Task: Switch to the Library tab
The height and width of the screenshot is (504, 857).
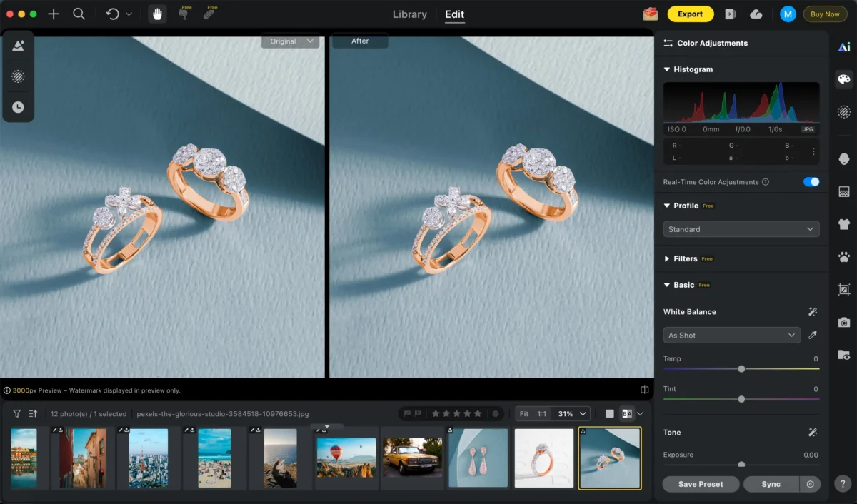Action: tap(410, 14)
